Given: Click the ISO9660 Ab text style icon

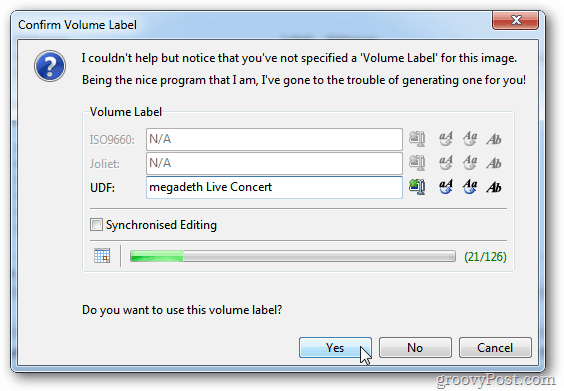Looking at the screenshot, I should pyautogui.click(x=494, y=139).
